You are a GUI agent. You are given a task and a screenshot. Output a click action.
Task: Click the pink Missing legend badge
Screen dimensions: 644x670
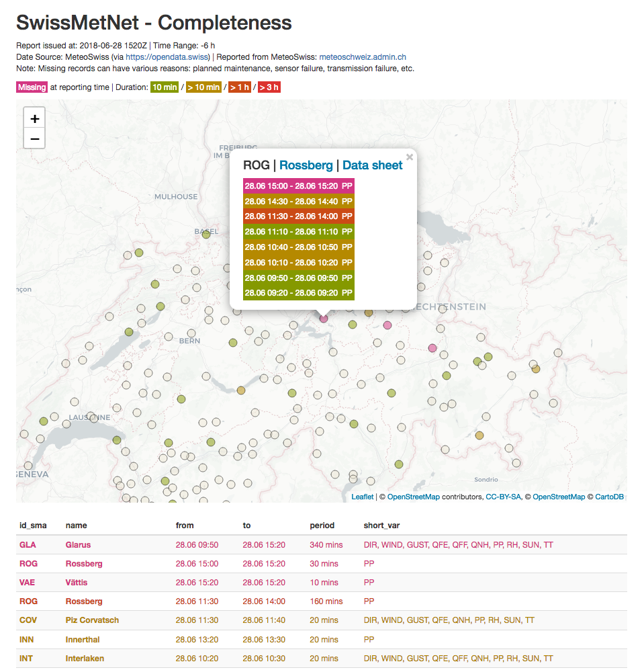[32, 87]
